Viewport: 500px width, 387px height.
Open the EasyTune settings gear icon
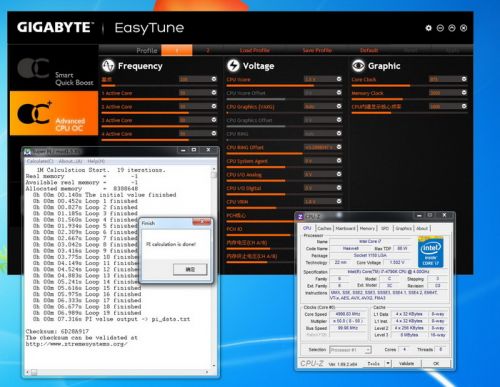(x=428, y=28)
